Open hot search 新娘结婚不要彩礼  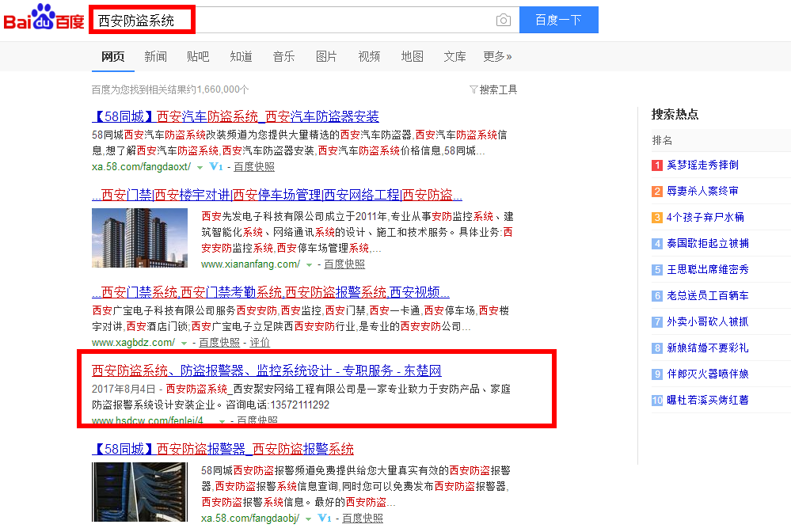(x=707, y=348)
